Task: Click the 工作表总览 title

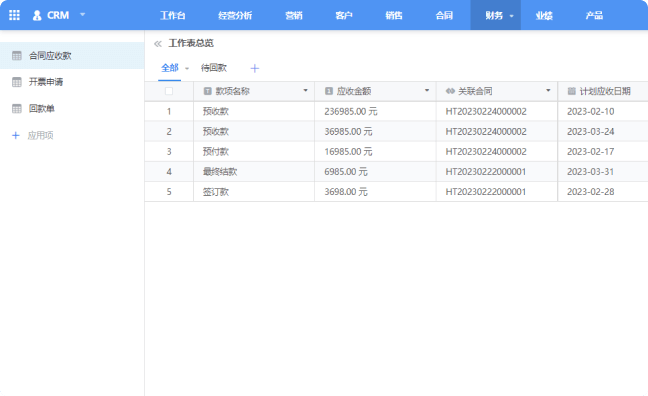Action: [x=191, y=43]
